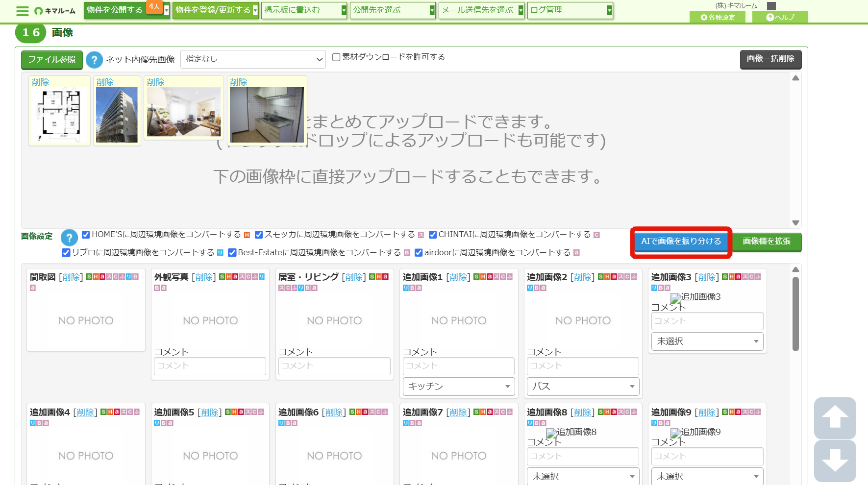Click the blue help icon beside ファイル参照
The height and width of the screenshot is (485, 868).
(x=94, y=60)
